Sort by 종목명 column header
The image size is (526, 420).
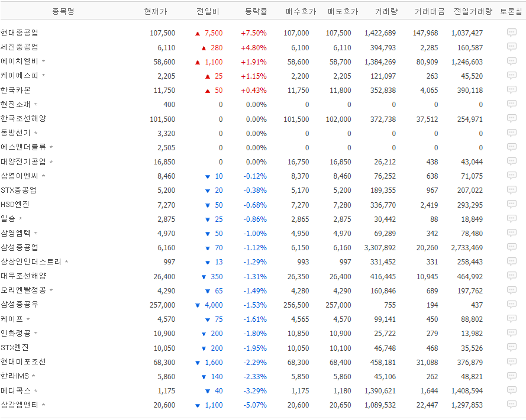pyautogui.click(x=63, y=11)
